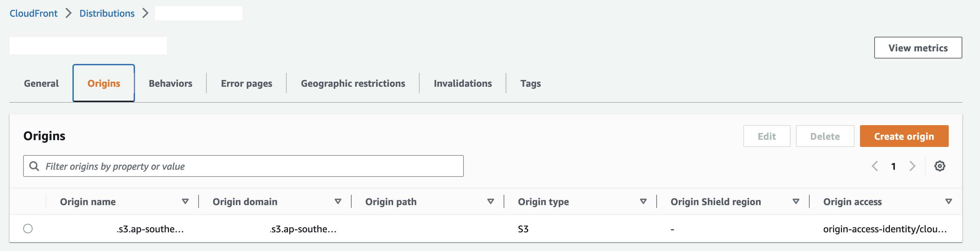
Task: Click the search magnifier icon
Action: coord(34,166)
